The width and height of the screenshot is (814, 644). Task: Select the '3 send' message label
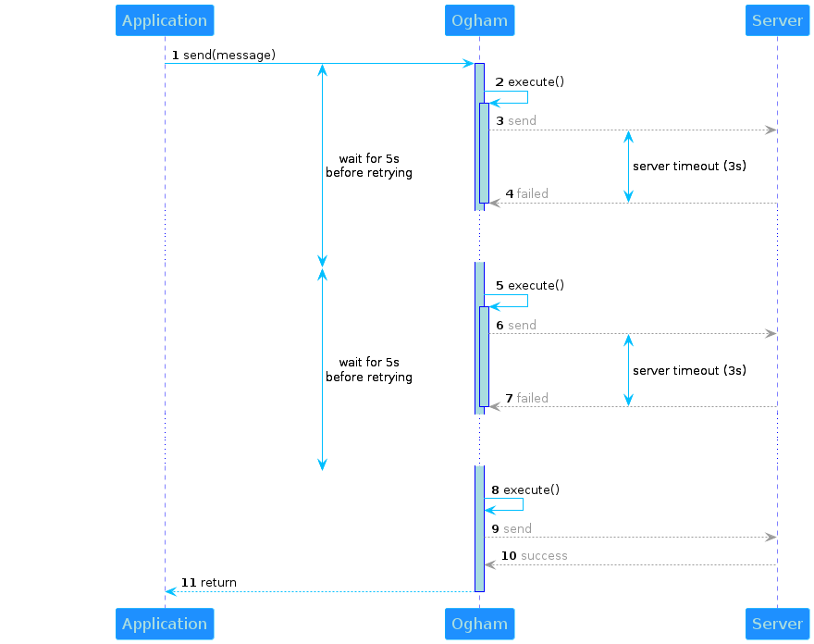tap(516, 121)
